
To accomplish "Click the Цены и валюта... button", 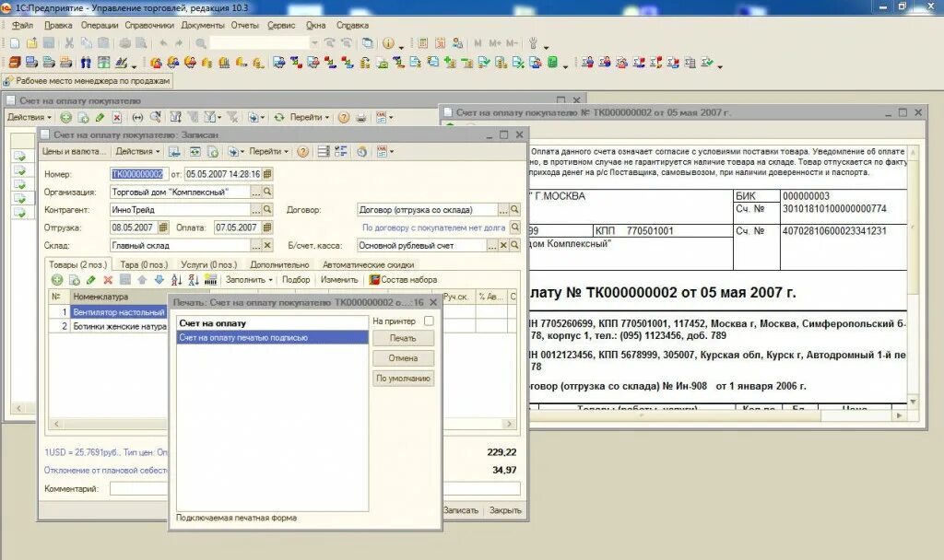I will [74, 152].
